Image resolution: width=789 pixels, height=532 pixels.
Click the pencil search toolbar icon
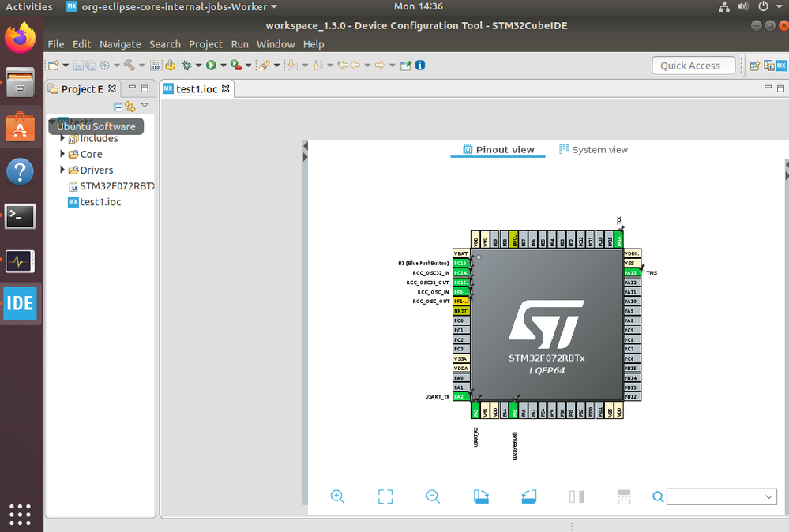(264, 66)
